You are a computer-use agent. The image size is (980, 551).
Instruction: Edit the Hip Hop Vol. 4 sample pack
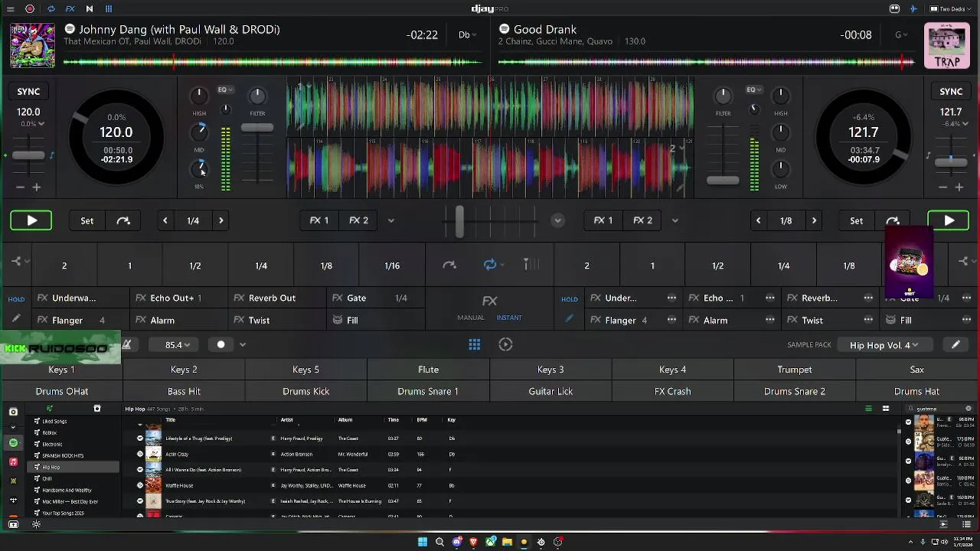[955, 345]
